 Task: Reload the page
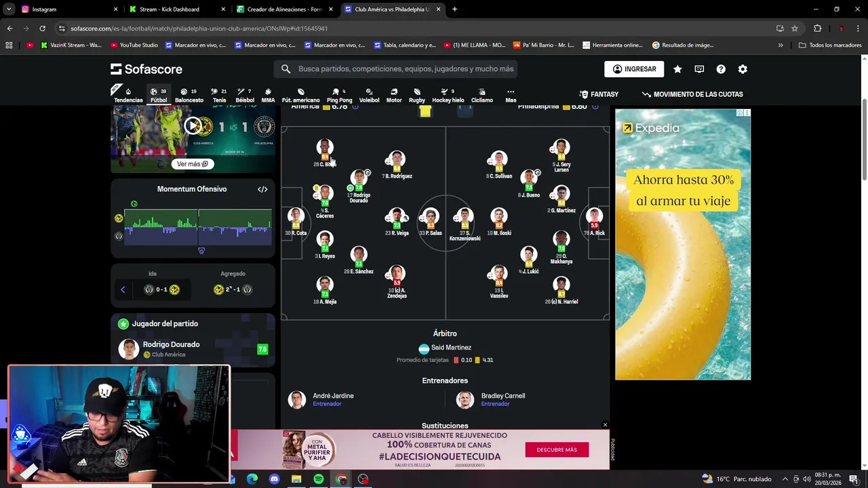click(x=42, y=28)
